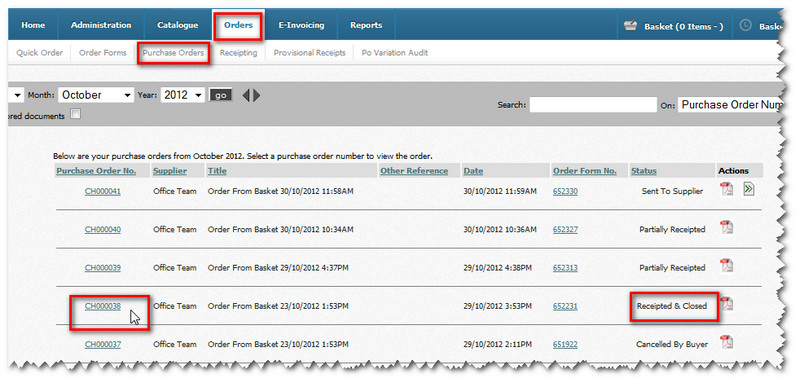
Task: Open PDF icon for Cancelled By Buyer order
Action: tap(726, 342)
